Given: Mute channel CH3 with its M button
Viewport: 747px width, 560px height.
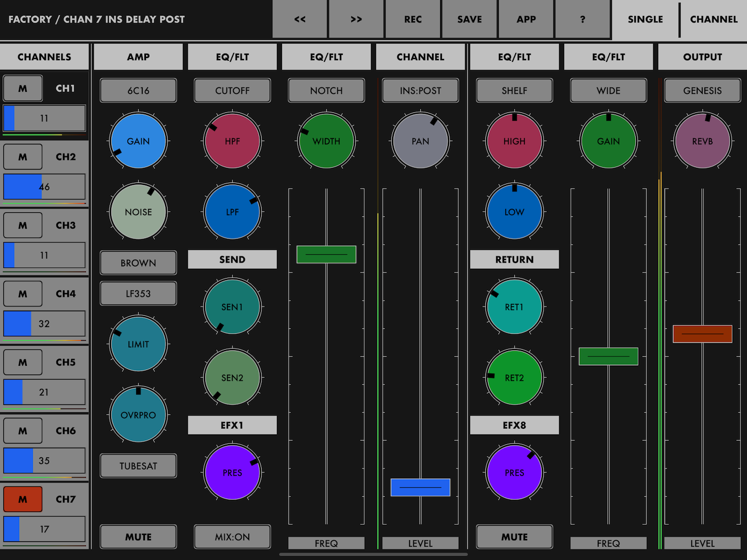Looking at the screenshot, I should [23, 225].
